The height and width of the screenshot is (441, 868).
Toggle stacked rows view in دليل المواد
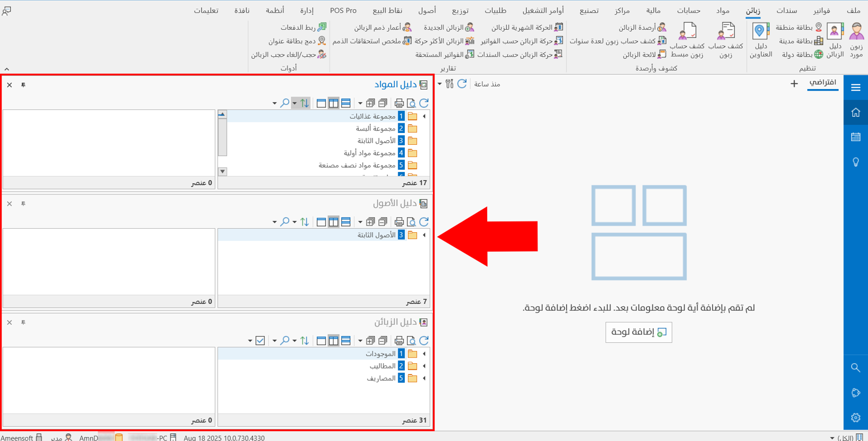click(346, 103)
